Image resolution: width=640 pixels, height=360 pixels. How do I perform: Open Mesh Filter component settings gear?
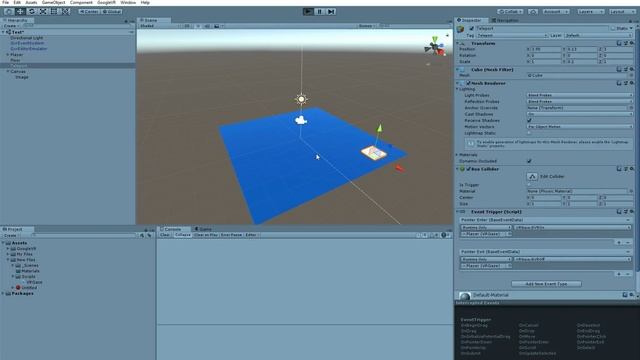point(632,69)
